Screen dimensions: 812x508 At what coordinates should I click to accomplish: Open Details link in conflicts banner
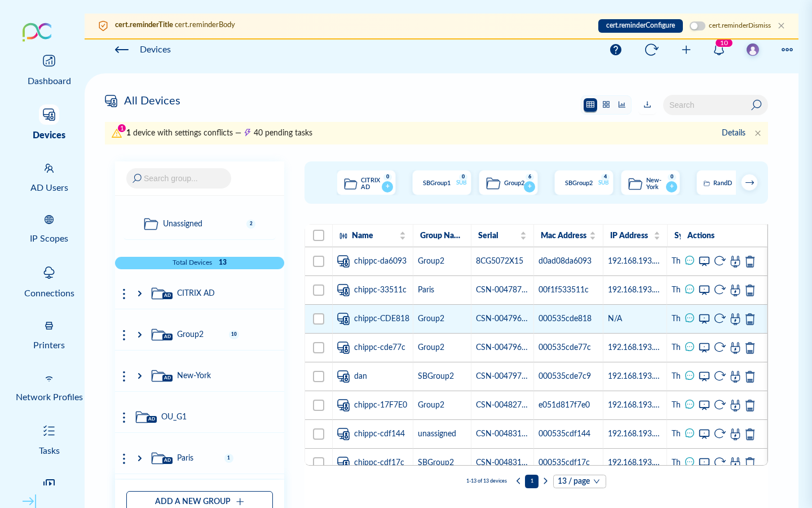tap(733, 133)
